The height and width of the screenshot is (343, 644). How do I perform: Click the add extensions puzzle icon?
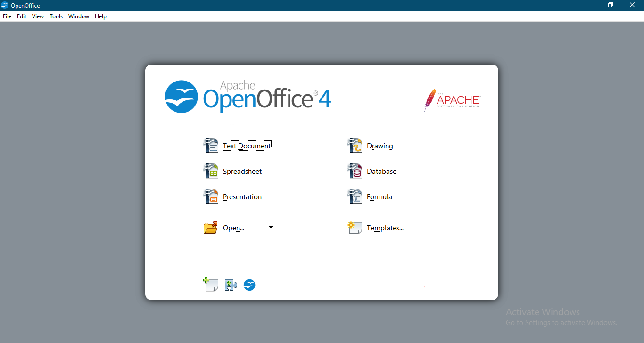(x=231, y=285)
